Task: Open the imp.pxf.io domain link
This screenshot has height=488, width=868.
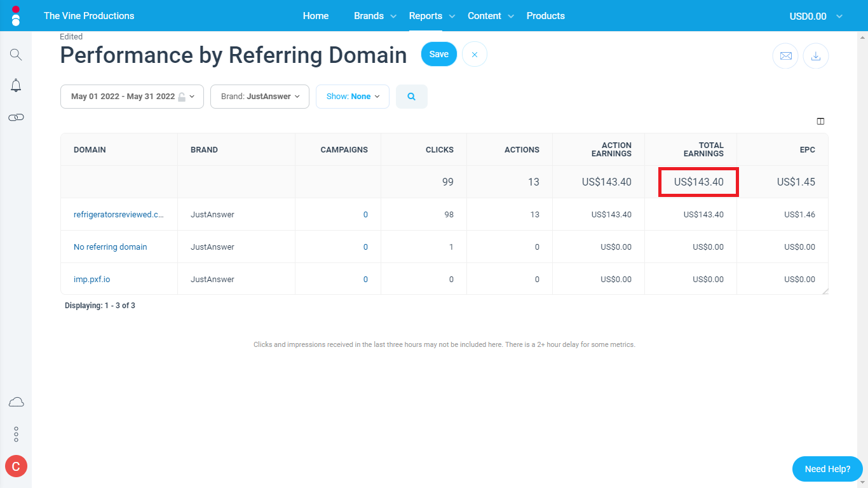Action: (x=92, y=280)
